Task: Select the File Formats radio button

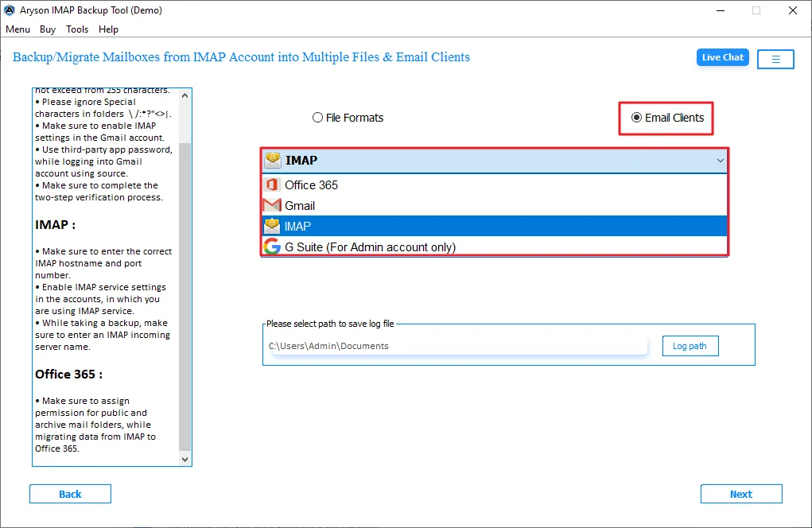Action: 317,118
